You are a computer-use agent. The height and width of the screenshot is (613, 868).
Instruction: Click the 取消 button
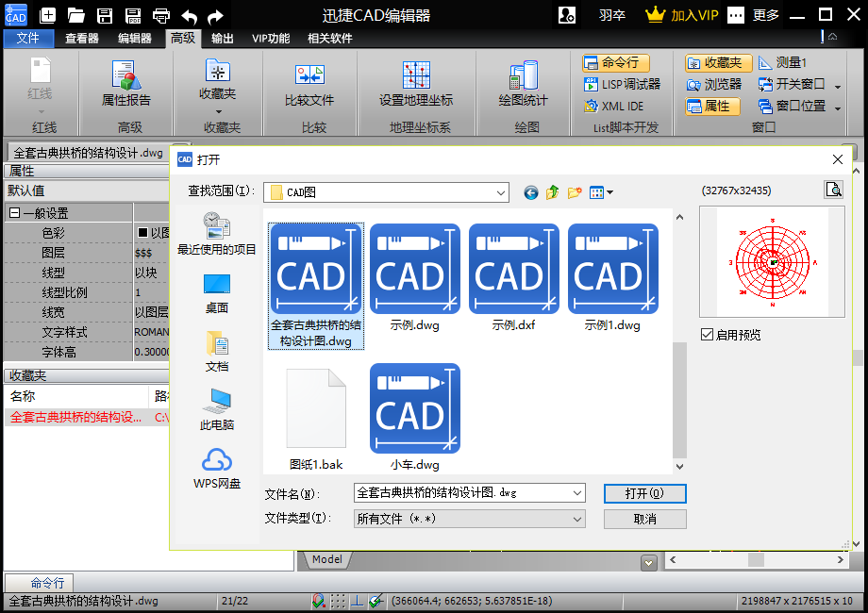click(645, 519)
